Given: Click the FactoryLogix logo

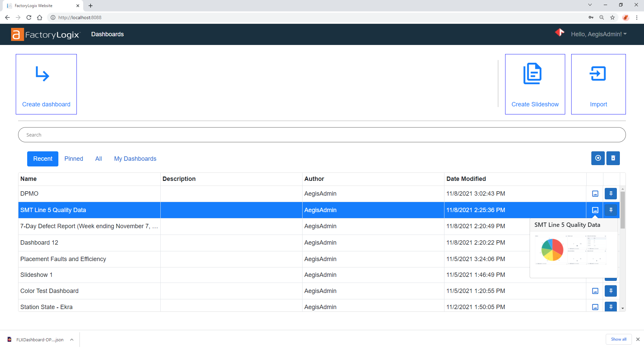Looking at the screenshot, I should click(x=46, y=34).
